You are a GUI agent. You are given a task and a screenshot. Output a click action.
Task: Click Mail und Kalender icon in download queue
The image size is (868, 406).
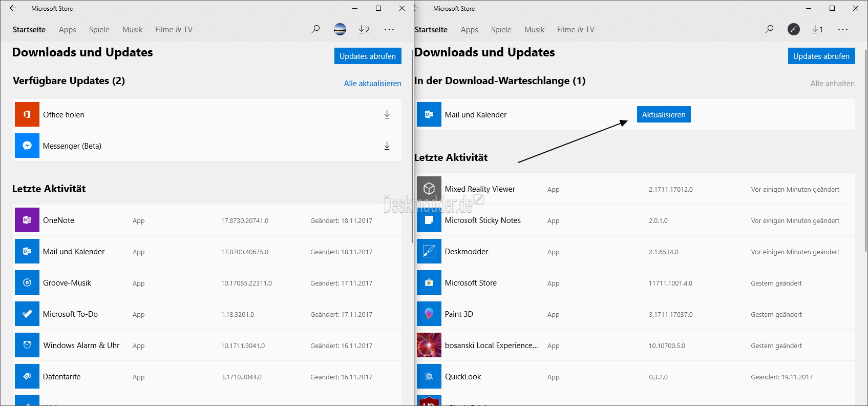pyautogui.click(x=429, y=114)
